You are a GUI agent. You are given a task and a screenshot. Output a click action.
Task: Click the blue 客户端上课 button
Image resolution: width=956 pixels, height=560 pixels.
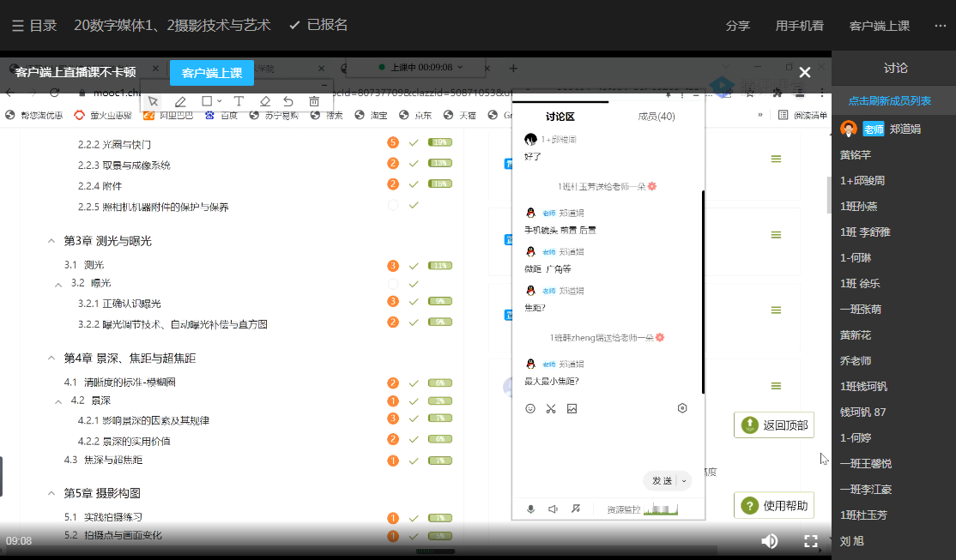click(211, 73)
